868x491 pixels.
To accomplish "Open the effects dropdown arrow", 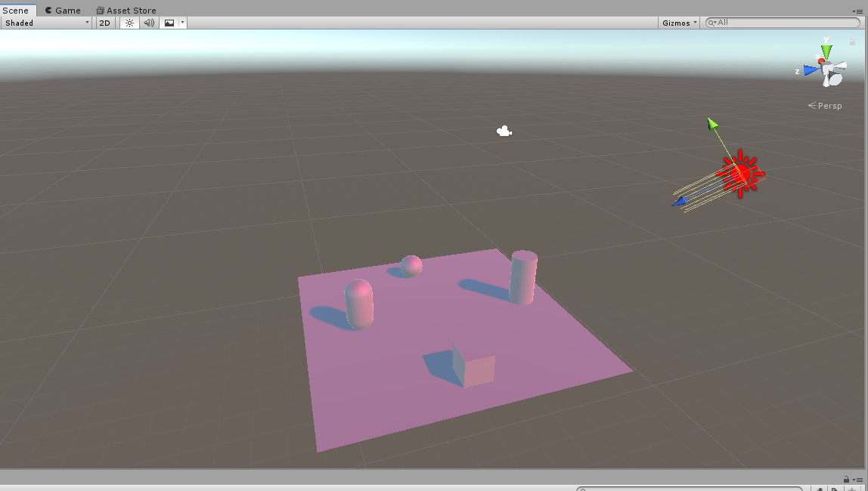I will (182, 23).
